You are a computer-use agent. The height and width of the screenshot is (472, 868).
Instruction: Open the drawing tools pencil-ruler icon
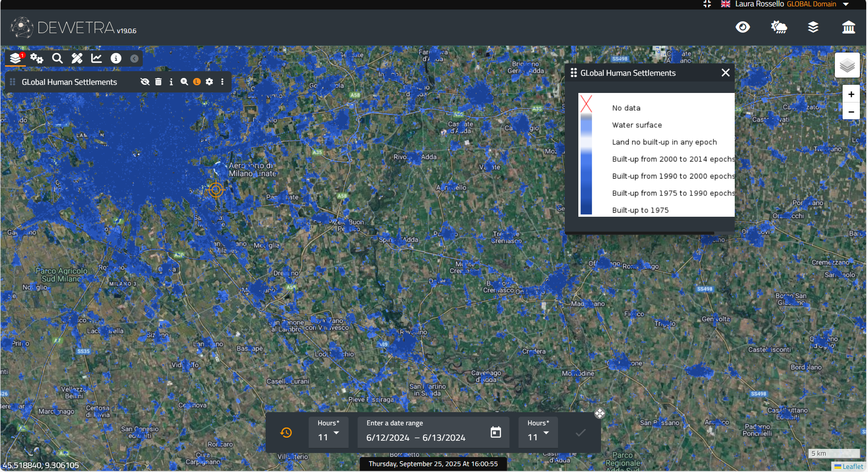(77, 58)
